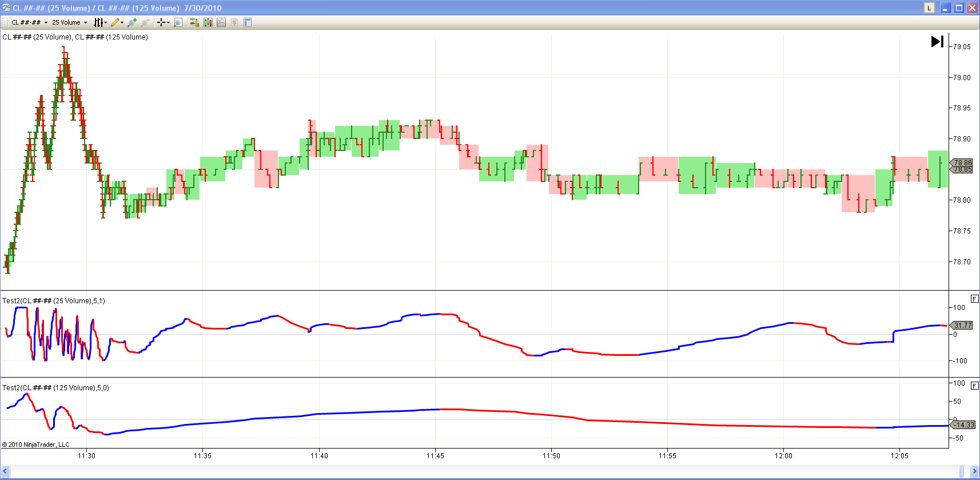Click the -14.33 indicator value marker
980x480 pixels.
tap(963, 425)
